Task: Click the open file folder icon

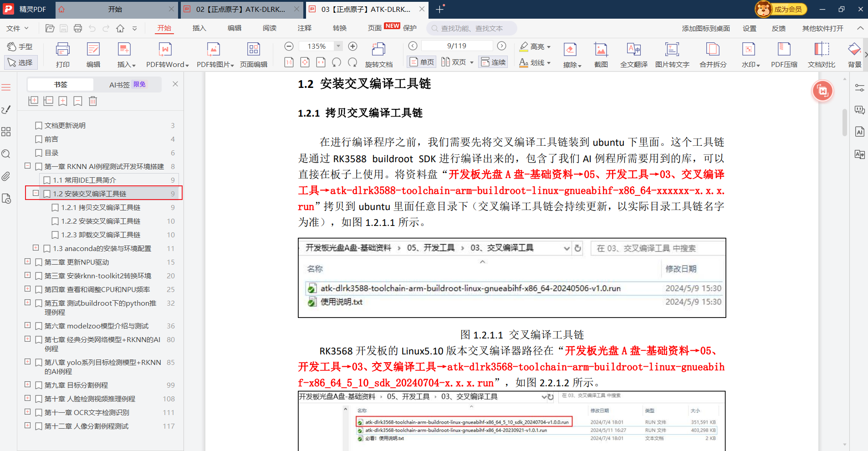Action: tap(50, 28)
